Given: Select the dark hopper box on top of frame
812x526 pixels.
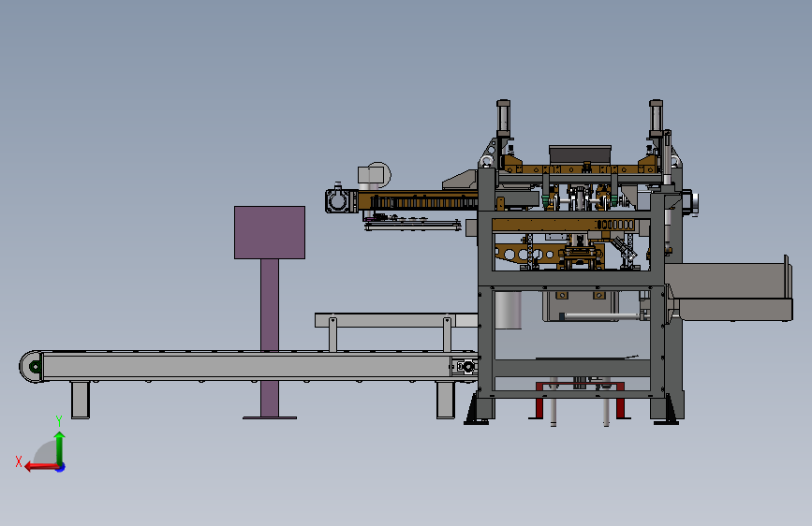Looking at the screenshot, I should pyautogui.click(x=580, y=154).
